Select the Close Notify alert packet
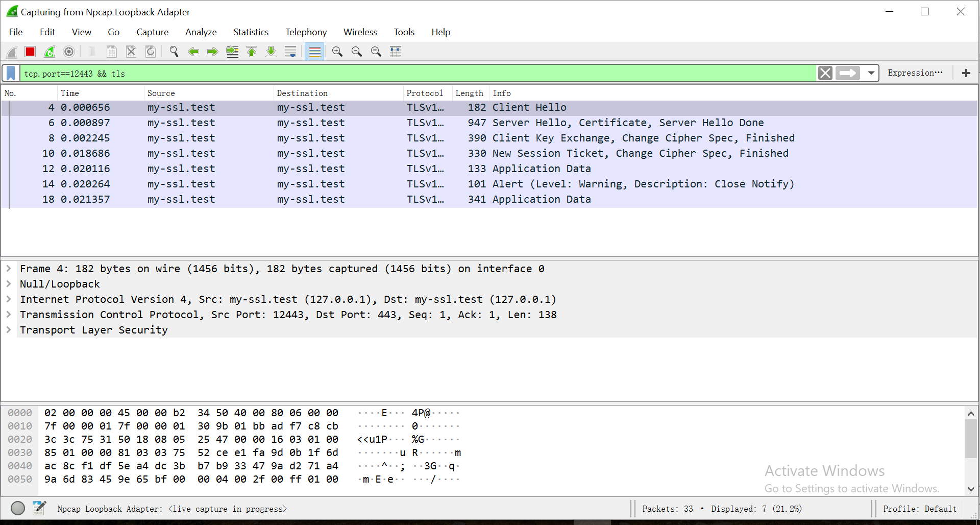This screenshot has height=525, width=980. pyautogui.click(x=489, y=184)
